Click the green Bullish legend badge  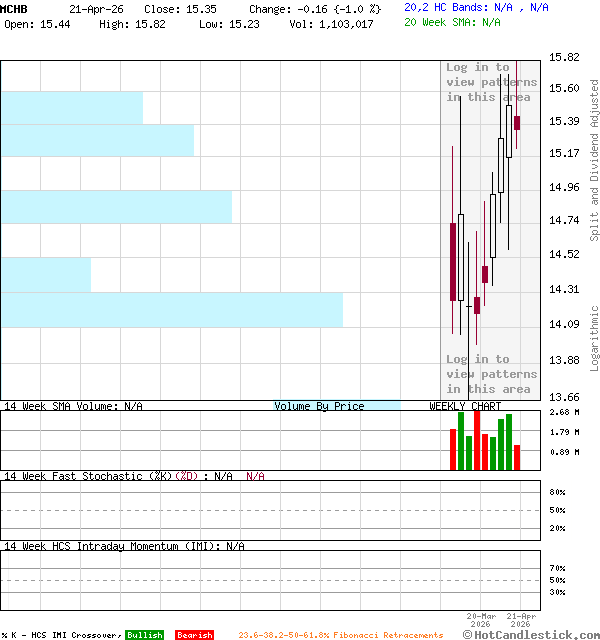144,635
